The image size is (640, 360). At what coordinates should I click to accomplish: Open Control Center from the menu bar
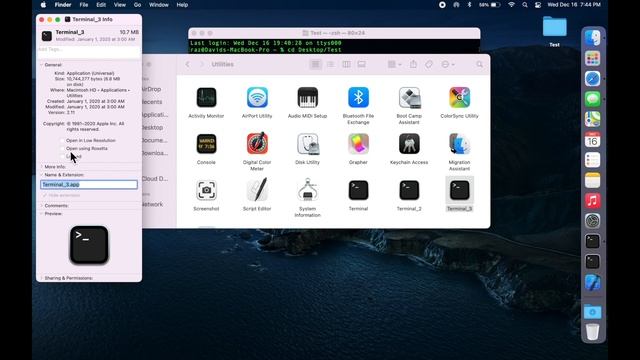tap(538, 5)
